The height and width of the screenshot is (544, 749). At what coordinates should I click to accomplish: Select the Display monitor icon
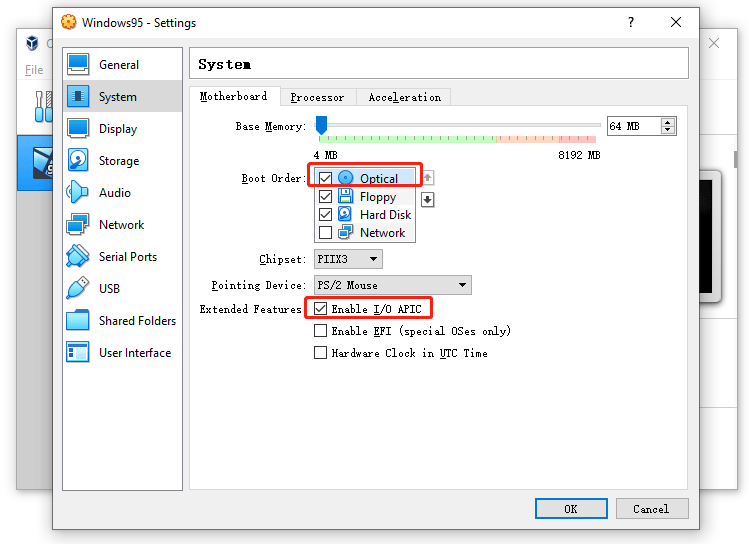click(x=78, y=128)
